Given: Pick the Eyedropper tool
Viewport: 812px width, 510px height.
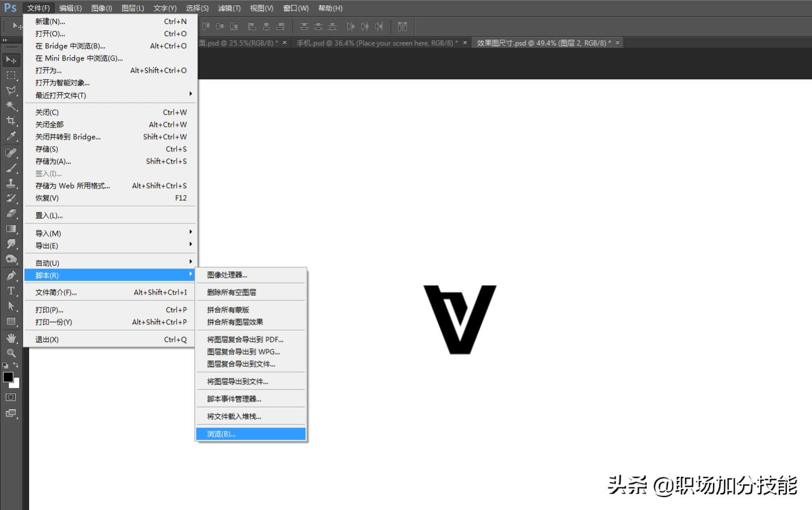Looking at the screenshot, I should [x=12, y=136].
